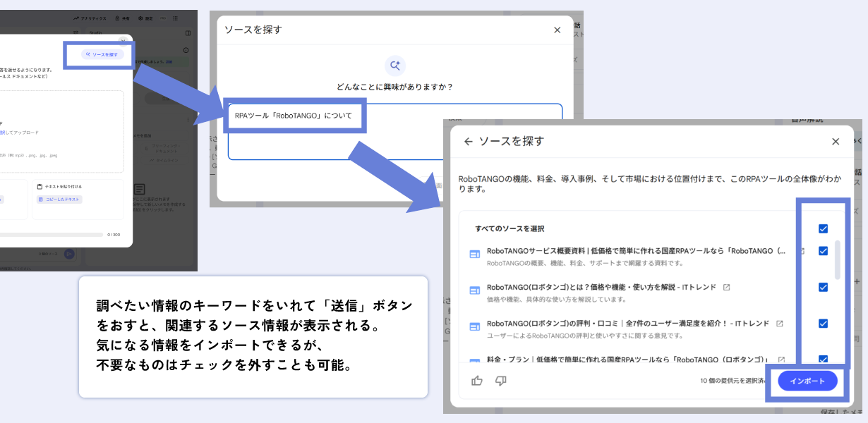Open 設定 settings in the left window header
This screenshot has width=868, height=423.
(145, 18)
